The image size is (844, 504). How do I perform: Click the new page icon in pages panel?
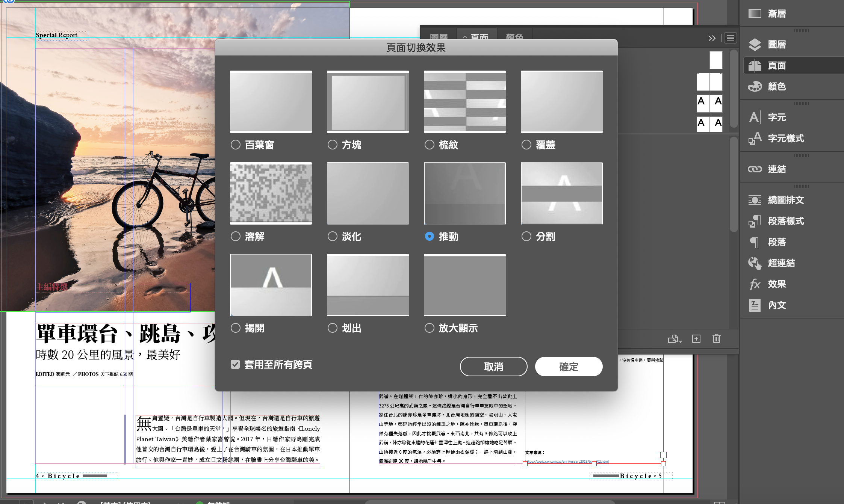(x=696, y=339)
